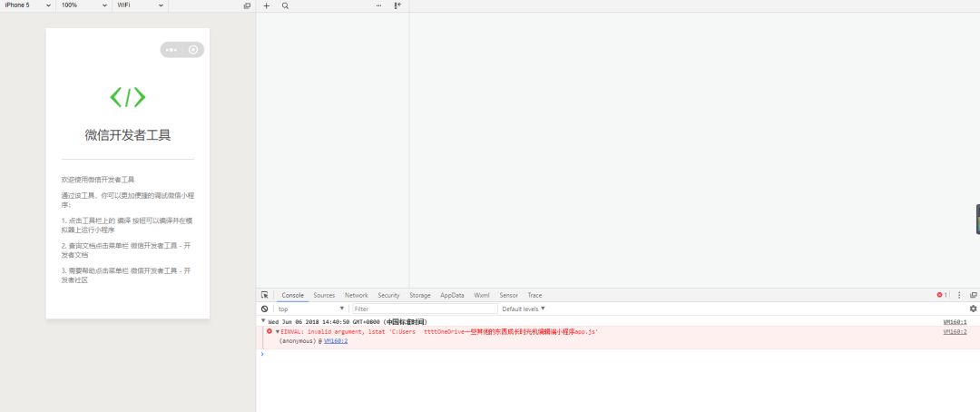This screenshot has width=980, height=412.
Task: Undock the debugger panel window icon
Action: [x=973, y=295]
